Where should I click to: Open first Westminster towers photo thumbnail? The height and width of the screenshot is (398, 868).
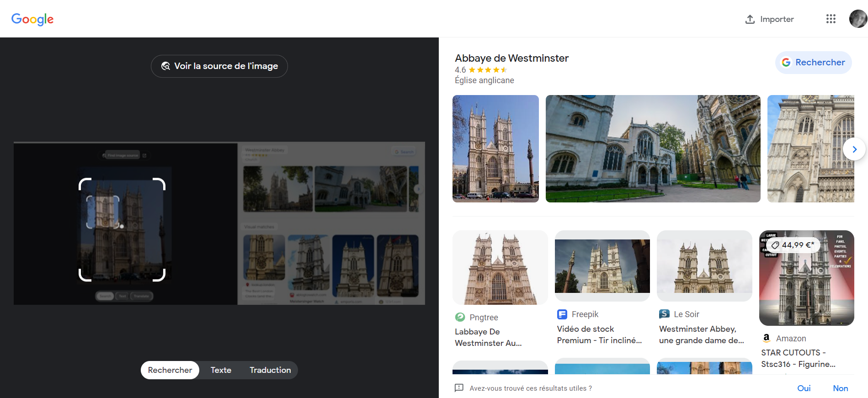495,149
